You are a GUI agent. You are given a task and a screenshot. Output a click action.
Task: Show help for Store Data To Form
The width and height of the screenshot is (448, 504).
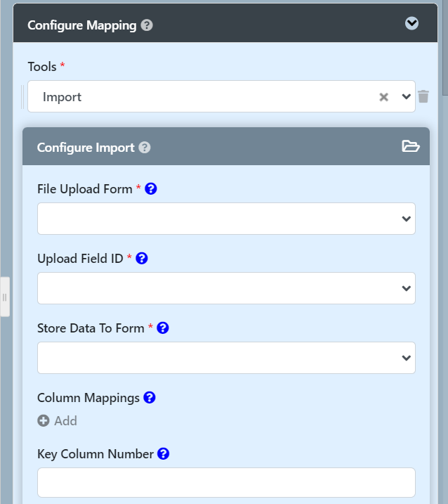click(163, 328)
